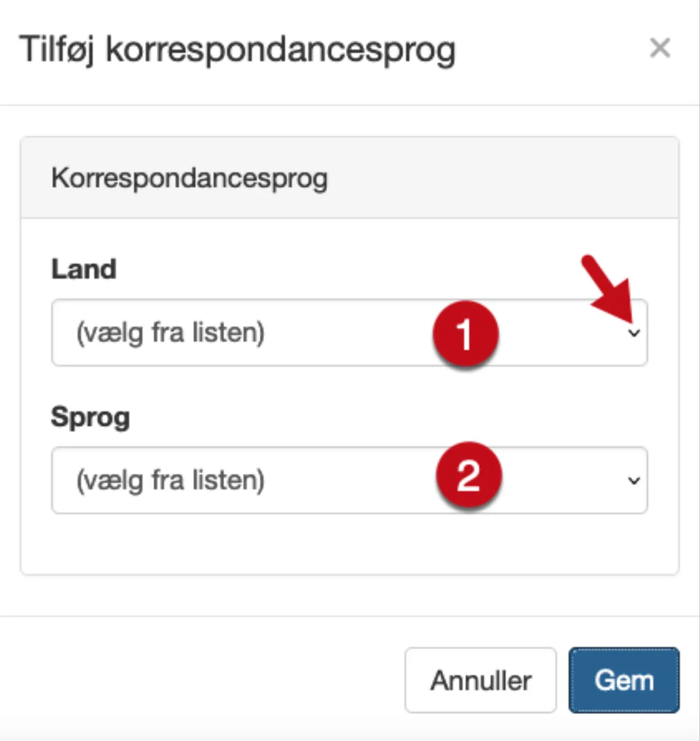Click the 'Tilføj korrespondancesprog' dialog title
This screenshot has width=700, height=741.
[237, 49]
